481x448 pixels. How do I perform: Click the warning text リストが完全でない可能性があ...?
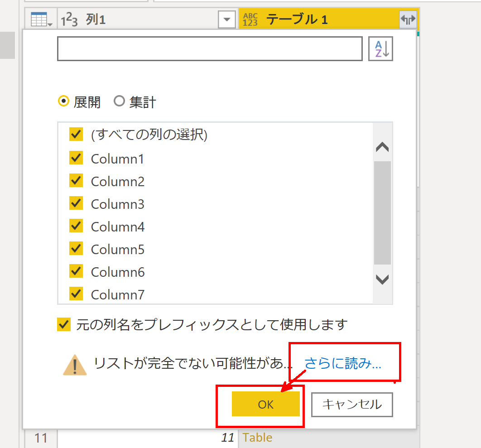193,363
